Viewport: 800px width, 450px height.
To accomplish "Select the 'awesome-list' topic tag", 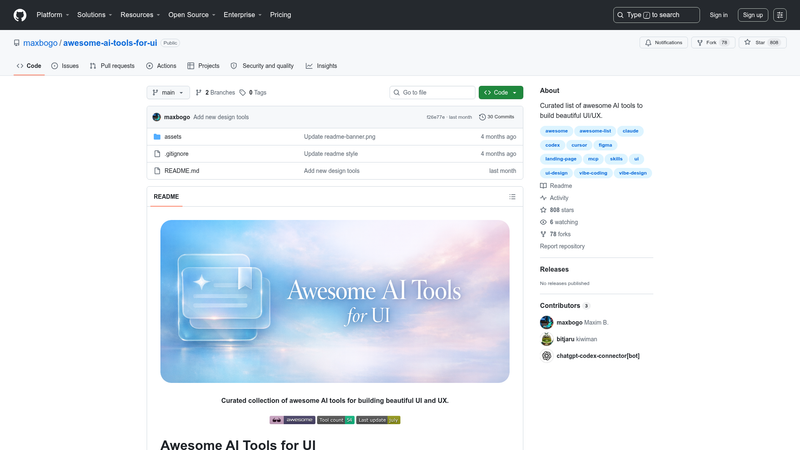I will pyautogui.click(x=595, y=131).
